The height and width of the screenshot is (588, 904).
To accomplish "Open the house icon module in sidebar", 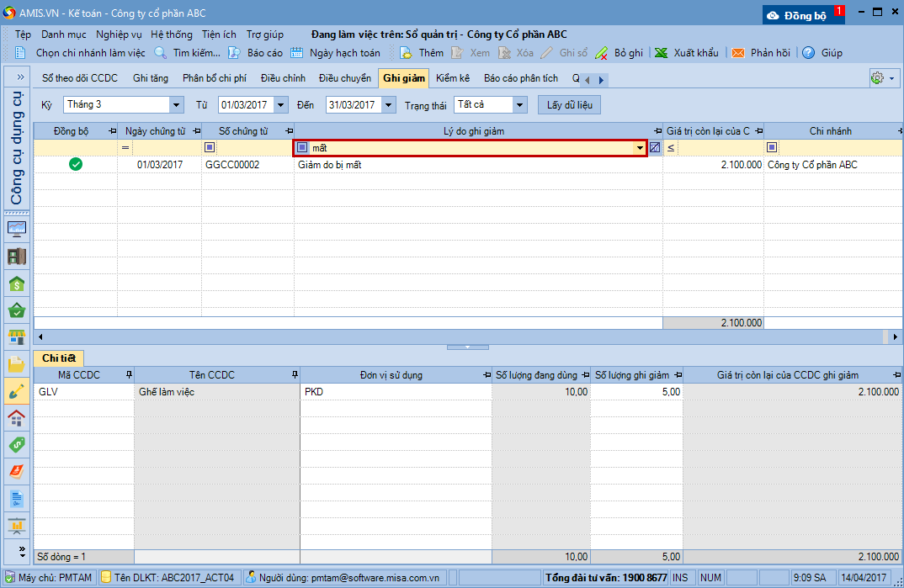I will 16,418.
